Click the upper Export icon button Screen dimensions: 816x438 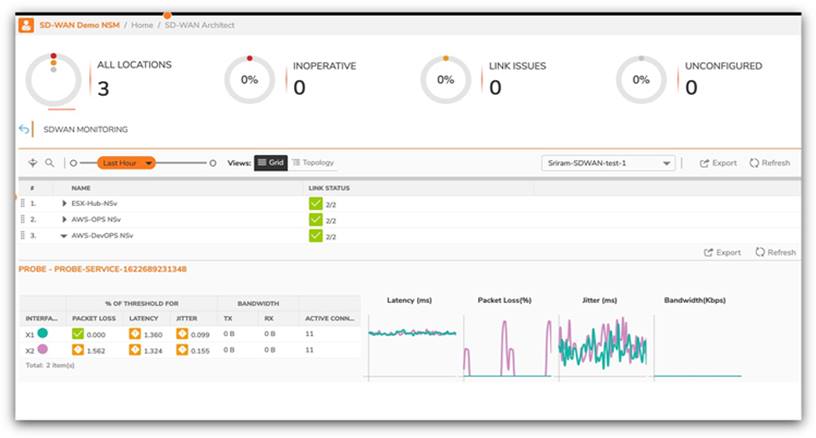718,163
